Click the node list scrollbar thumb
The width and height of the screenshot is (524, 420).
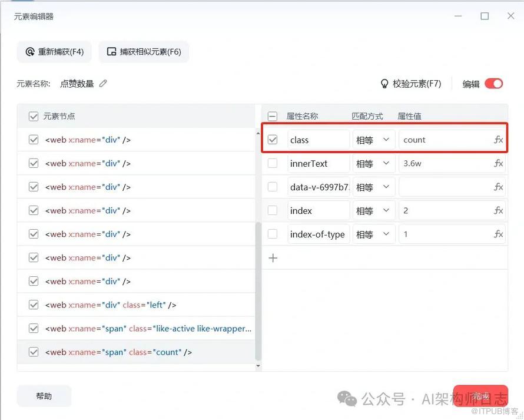[x=258, y=291]
